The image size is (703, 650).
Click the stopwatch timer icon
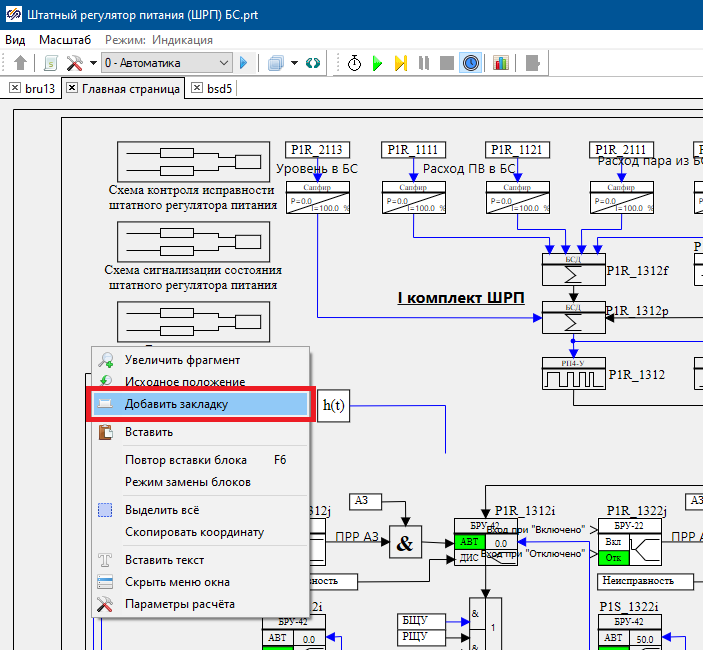355,63
